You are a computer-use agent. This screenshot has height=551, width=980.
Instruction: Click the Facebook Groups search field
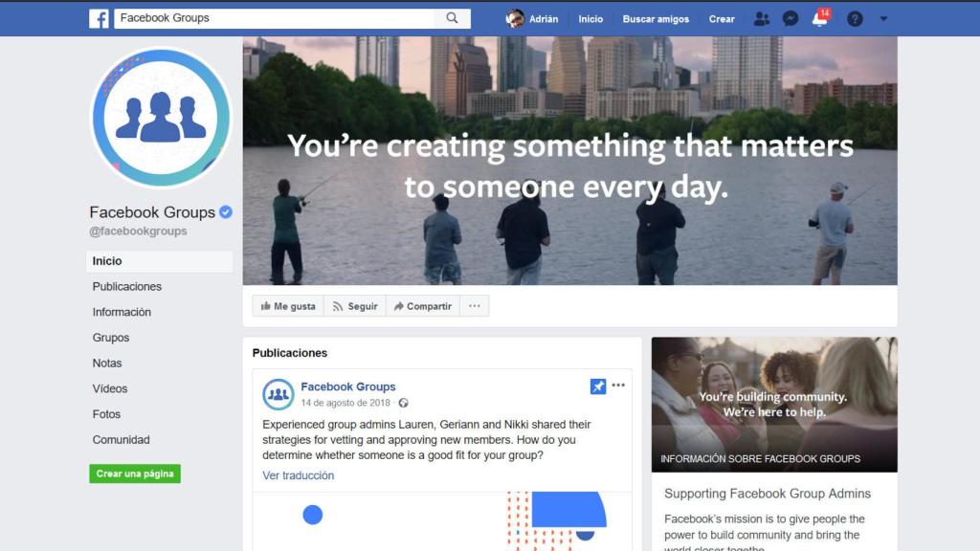(x=275, y=18)
